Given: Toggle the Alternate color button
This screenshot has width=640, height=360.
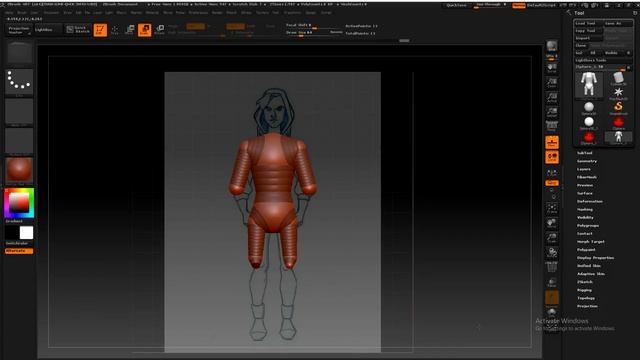Looking at the screenshot, I should pyautogui.click(x=19, y=251).
